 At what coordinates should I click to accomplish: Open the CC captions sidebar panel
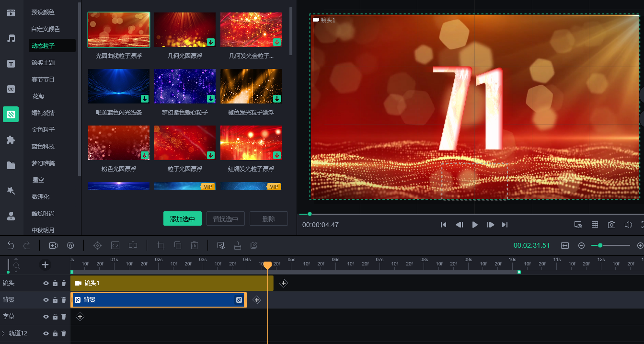[x=11, y=89]
